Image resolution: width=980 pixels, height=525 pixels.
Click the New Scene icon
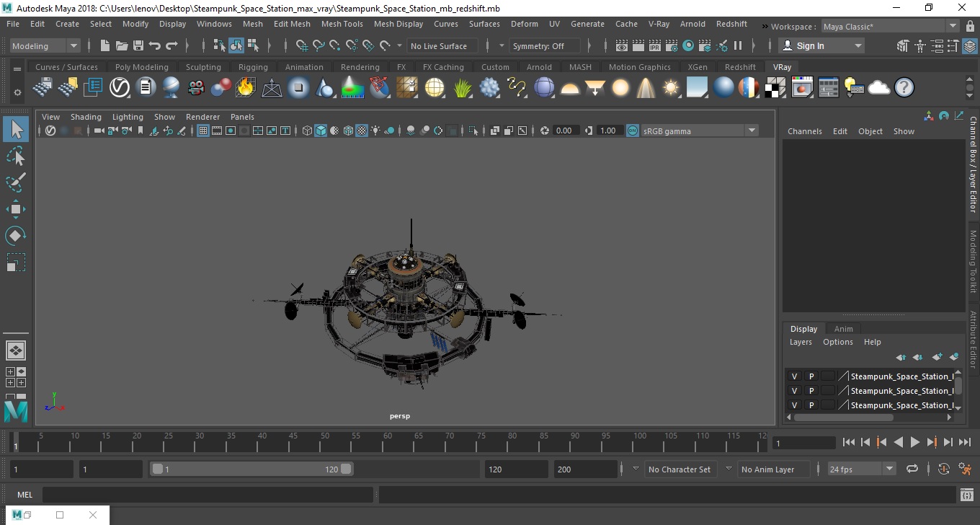tap(105, 45)
